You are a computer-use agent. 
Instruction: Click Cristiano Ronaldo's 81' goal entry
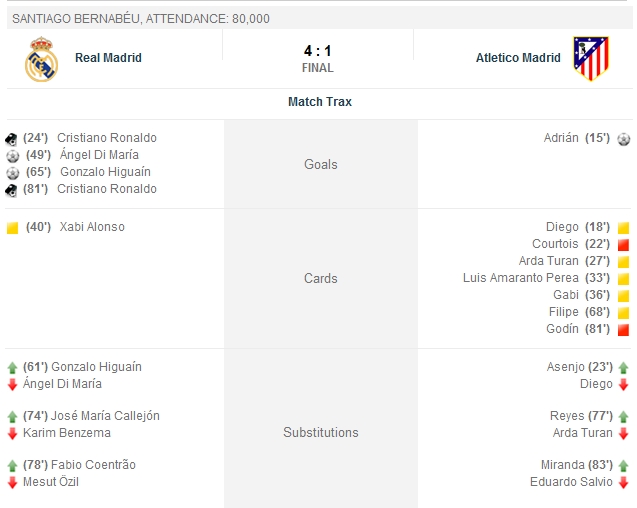point(106,189)
